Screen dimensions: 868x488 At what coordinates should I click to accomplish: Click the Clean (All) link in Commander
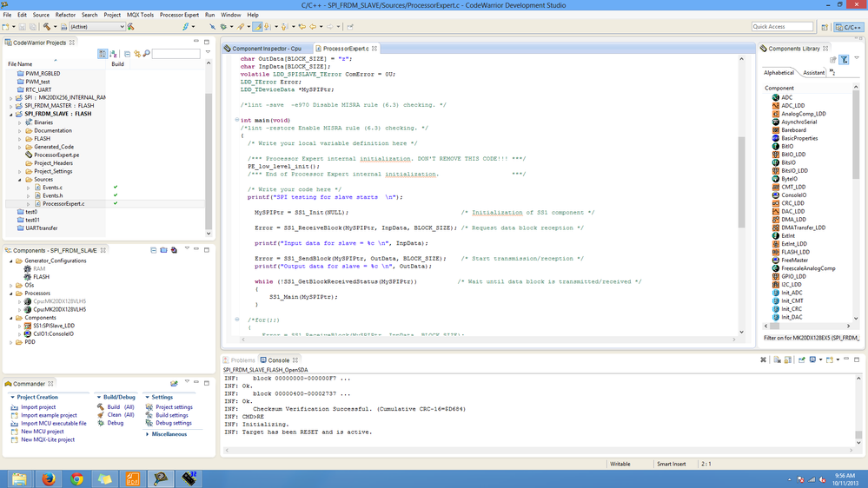[121, 415]
